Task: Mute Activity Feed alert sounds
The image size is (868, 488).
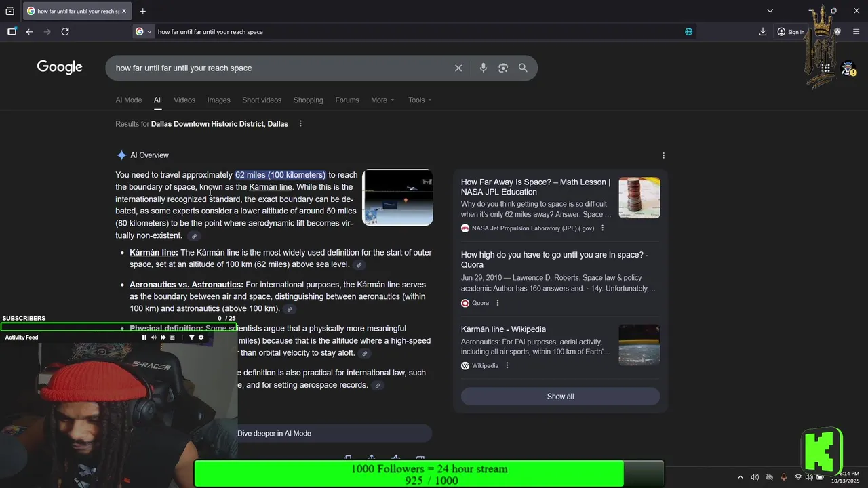Action: 153,338
